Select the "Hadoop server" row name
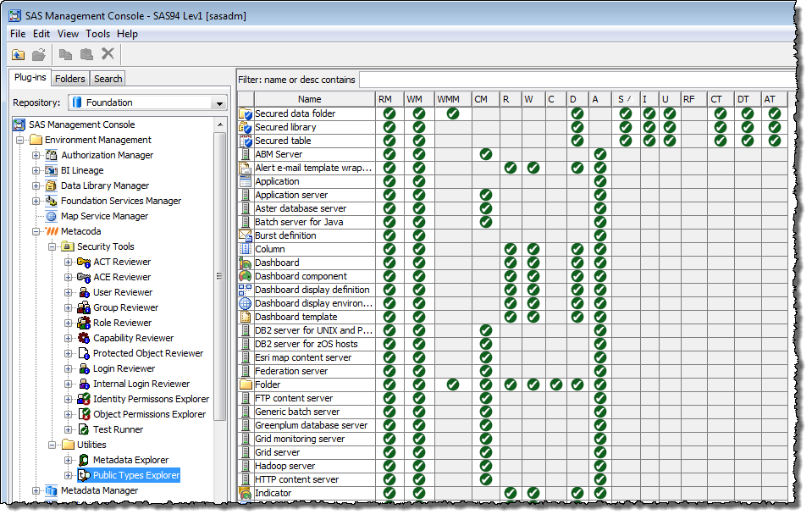This screenshot has height=520, width=812. (x=284, y=467)
